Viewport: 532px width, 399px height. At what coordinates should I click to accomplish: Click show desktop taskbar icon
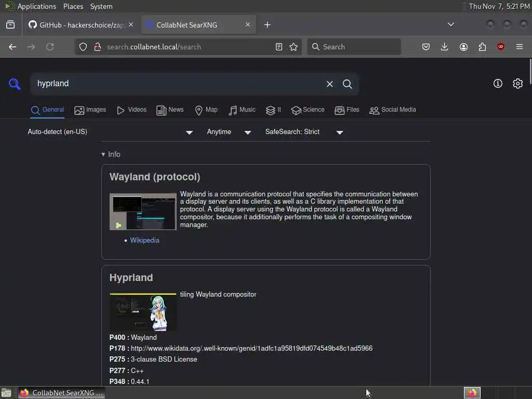6,393
